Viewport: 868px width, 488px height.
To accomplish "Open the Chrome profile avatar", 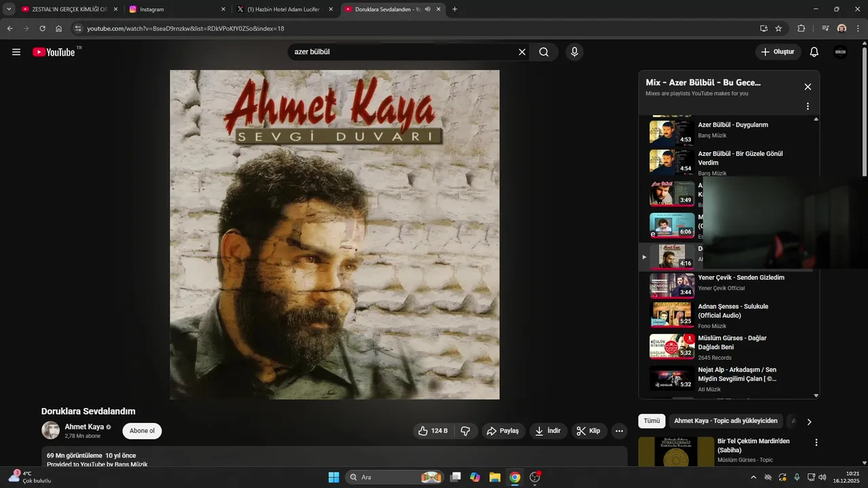I will [842, 28].
